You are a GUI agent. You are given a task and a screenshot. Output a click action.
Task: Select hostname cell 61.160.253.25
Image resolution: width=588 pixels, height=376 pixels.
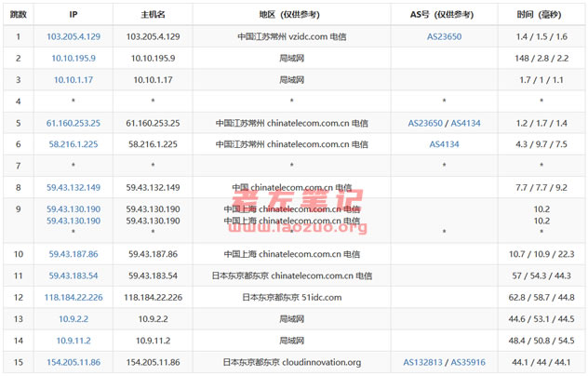(x=153, y=123)
